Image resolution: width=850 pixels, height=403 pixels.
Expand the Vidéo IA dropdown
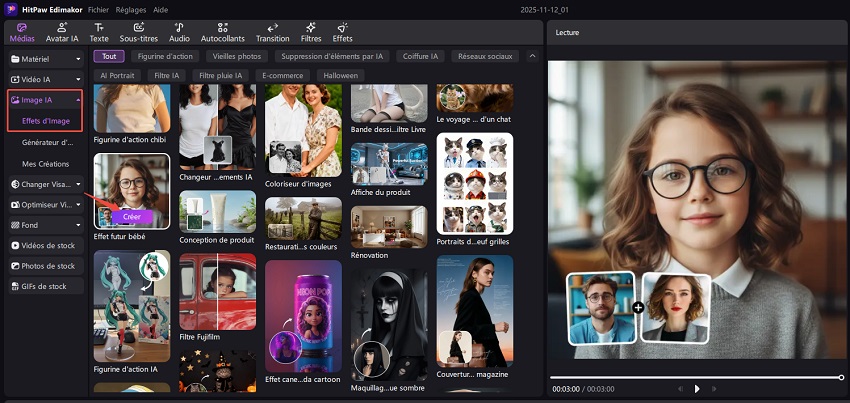pos(45,78)
